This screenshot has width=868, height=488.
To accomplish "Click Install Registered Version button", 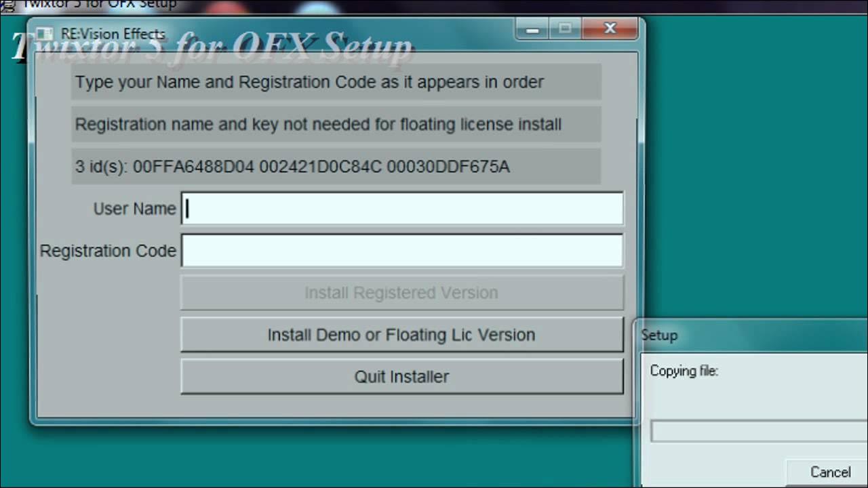I will [402, 293].
